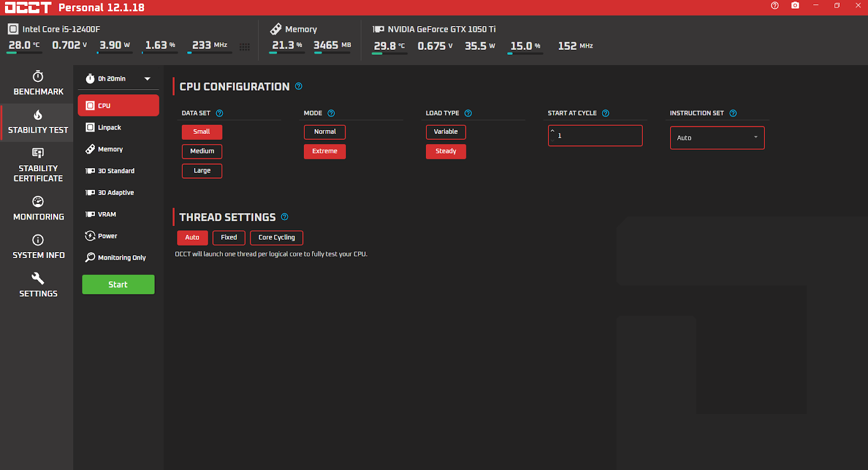Click the Start At Cycle input field
This screenshot has height=470, width=868.
[595, 136]
